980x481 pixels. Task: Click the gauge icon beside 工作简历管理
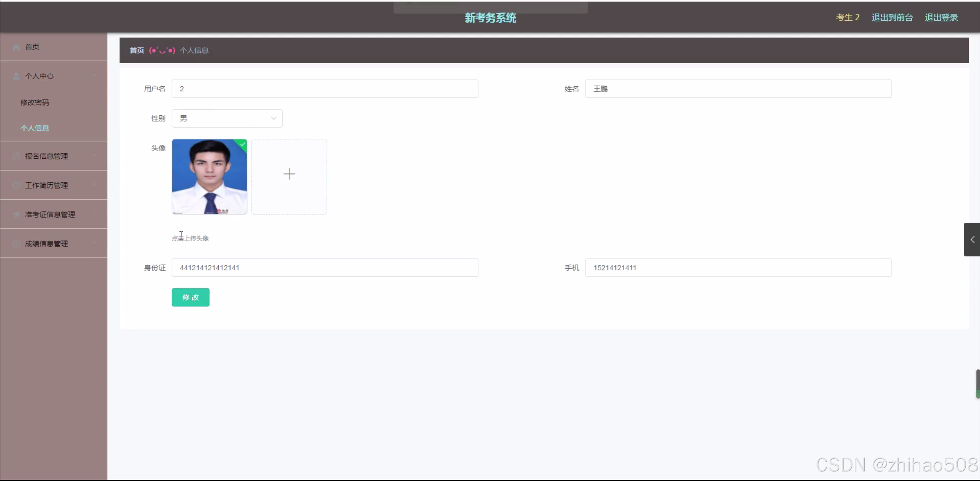[16, 186]
